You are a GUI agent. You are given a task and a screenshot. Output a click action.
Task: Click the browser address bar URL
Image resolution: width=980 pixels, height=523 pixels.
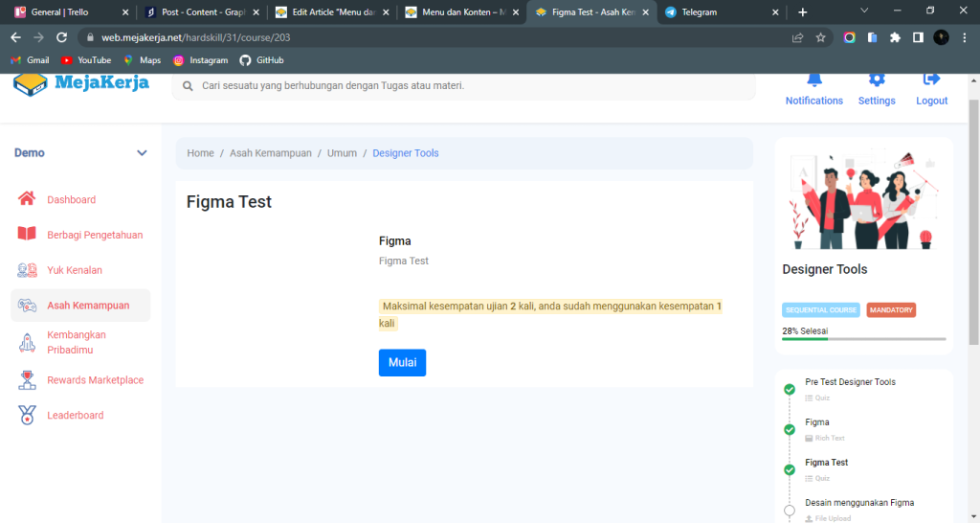coord(195,37)
